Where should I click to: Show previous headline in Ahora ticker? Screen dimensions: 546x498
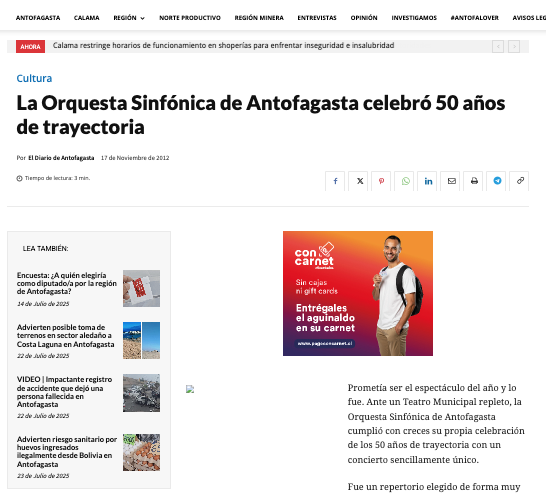(498, 46)
